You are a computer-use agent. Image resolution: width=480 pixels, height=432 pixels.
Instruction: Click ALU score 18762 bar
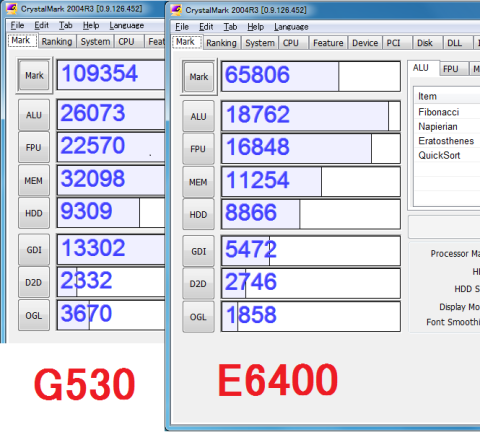coord(311,116)
